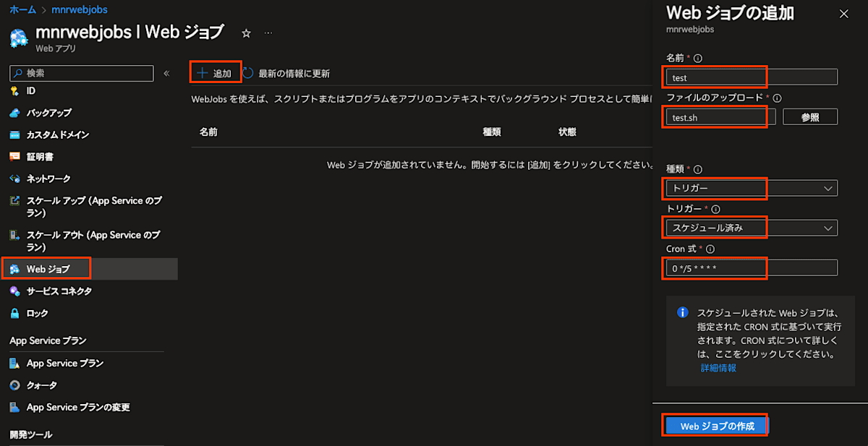
Task: Open the 種類 dropdown showing トリガー
Action: 752,189
